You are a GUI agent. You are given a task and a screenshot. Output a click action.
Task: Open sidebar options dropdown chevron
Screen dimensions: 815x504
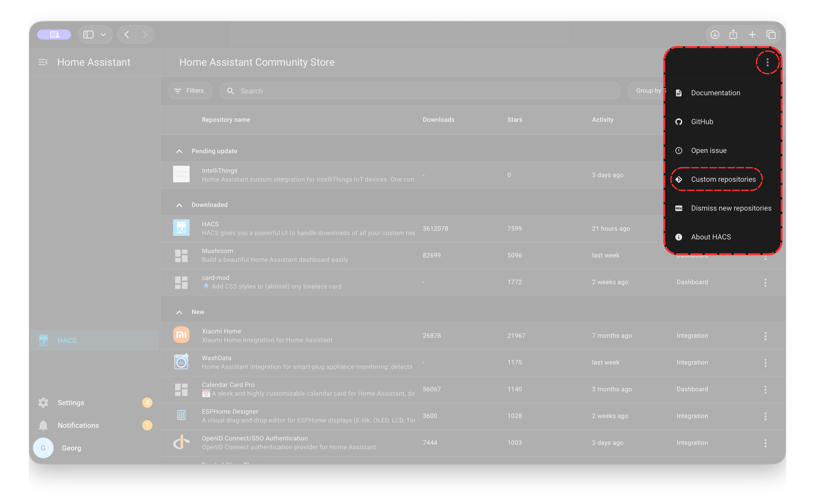coord(103,35)
